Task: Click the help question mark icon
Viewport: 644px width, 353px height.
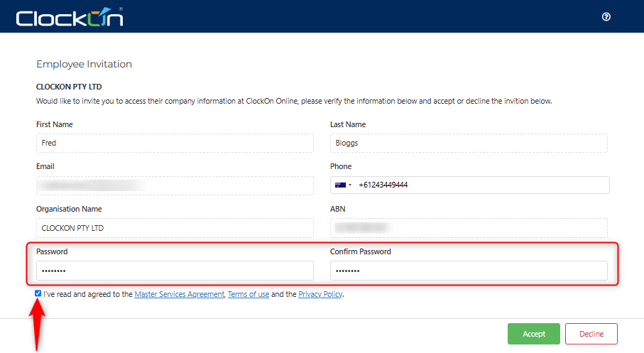Action: click(606, 17)
